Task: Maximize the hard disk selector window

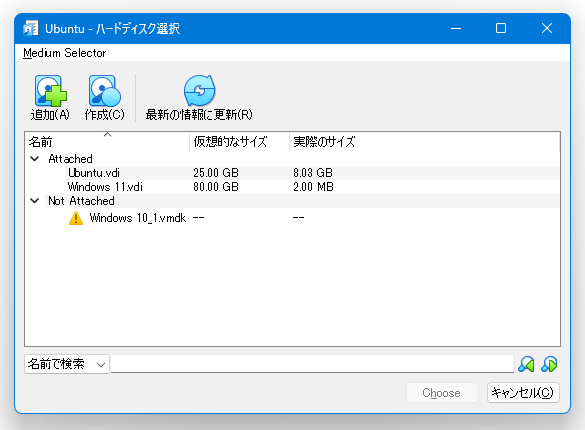Action: 501,28
